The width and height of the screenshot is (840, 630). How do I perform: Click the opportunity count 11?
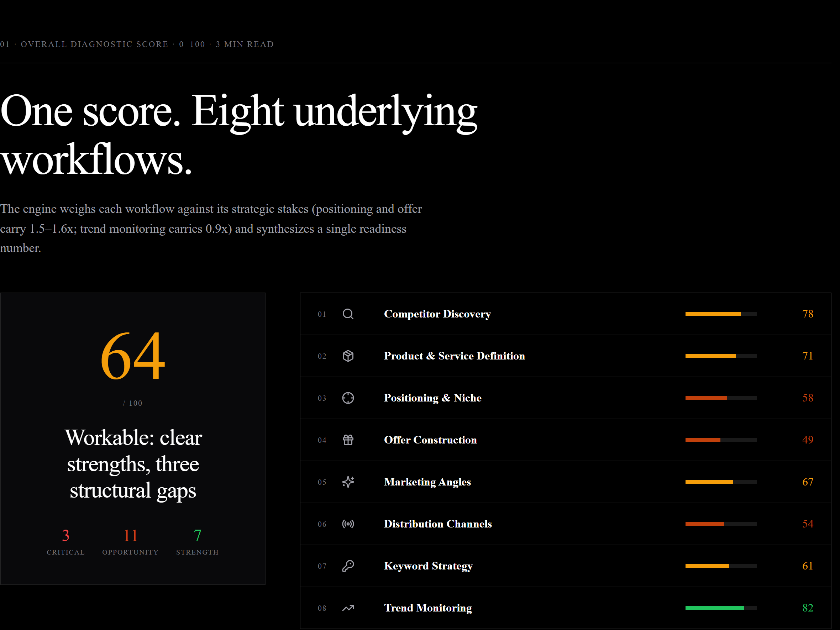(130, 535)
